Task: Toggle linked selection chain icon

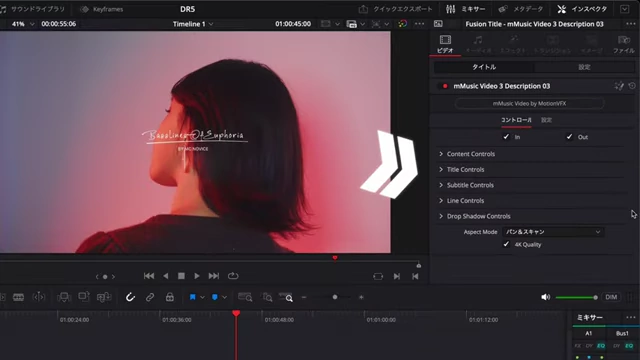Action: tap(150, 297)
